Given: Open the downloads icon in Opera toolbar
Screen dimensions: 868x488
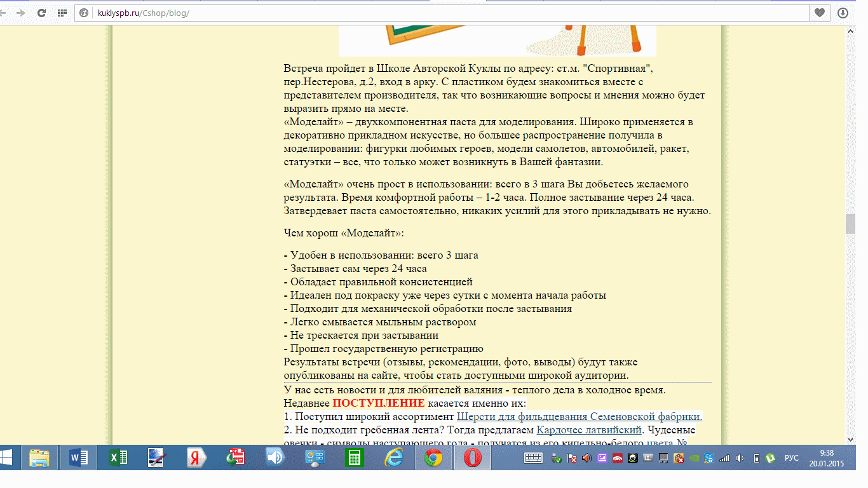Looking at the screenshot, I should click(843, 13).
